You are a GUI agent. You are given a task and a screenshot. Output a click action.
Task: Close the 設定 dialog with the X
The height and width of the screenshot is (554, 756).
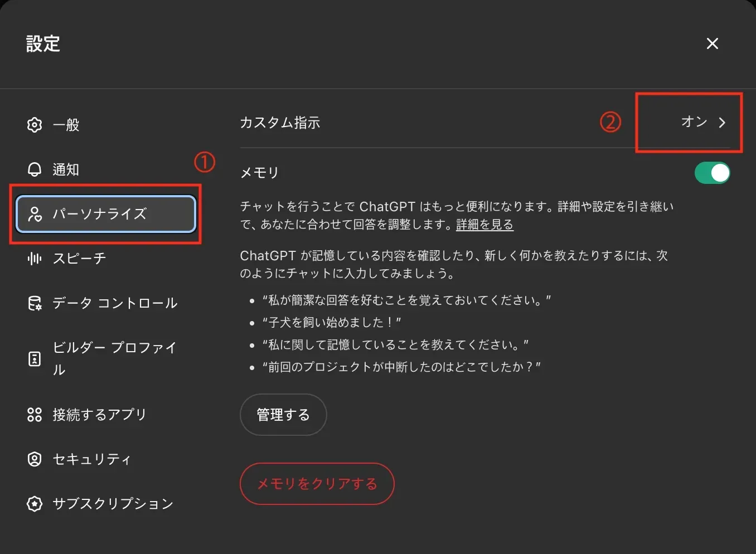(712, 43)
